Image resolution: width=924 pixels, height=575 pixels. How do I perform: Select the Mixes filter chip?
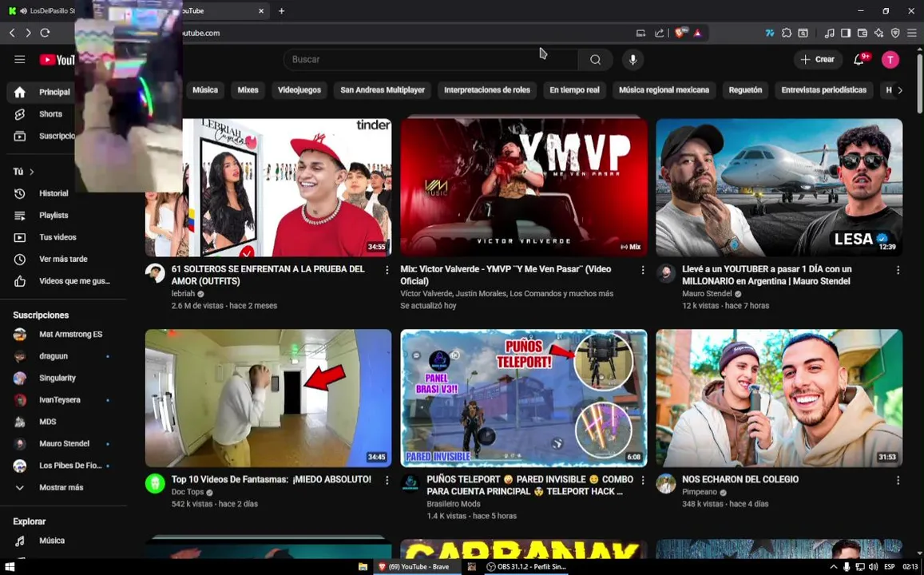click(x=248, y=90)
